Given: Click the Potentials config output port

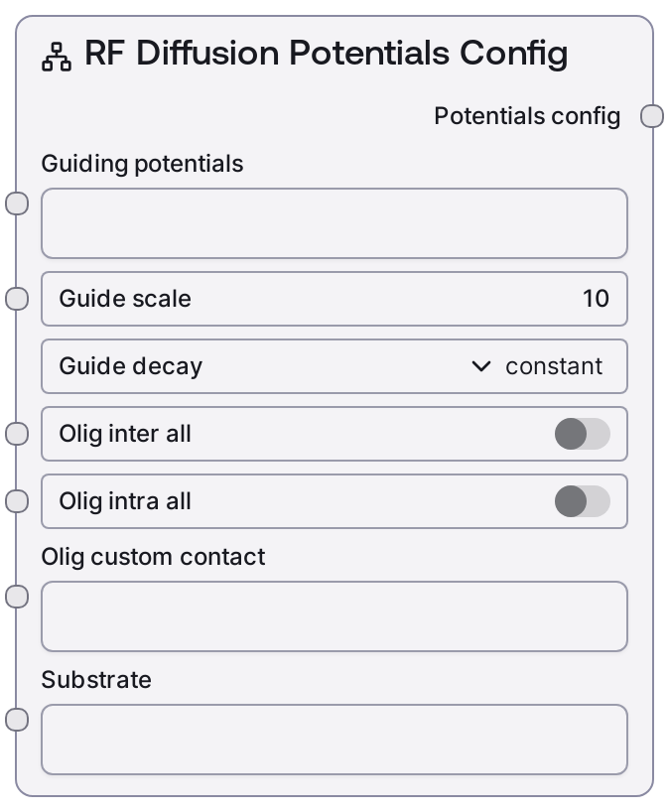Looking at the screenshot, I should pyautogui.click(x=652, y=117).
